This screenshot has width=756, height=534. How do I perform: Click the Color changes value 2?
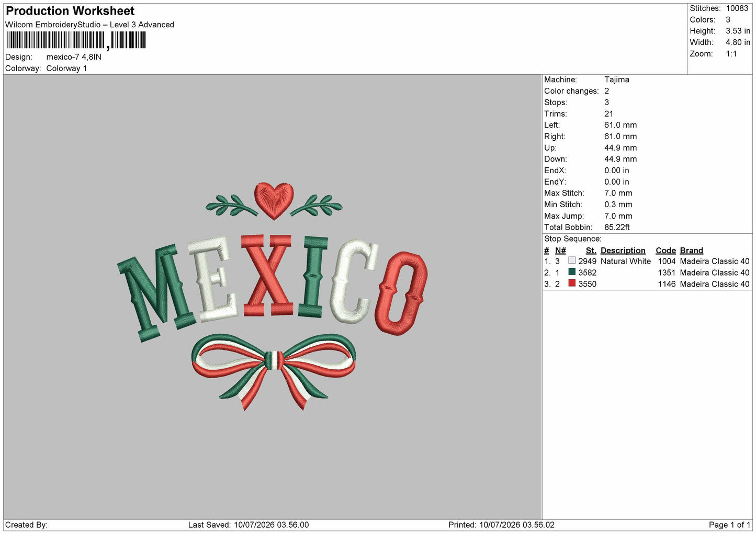click(x=606, y=91)
